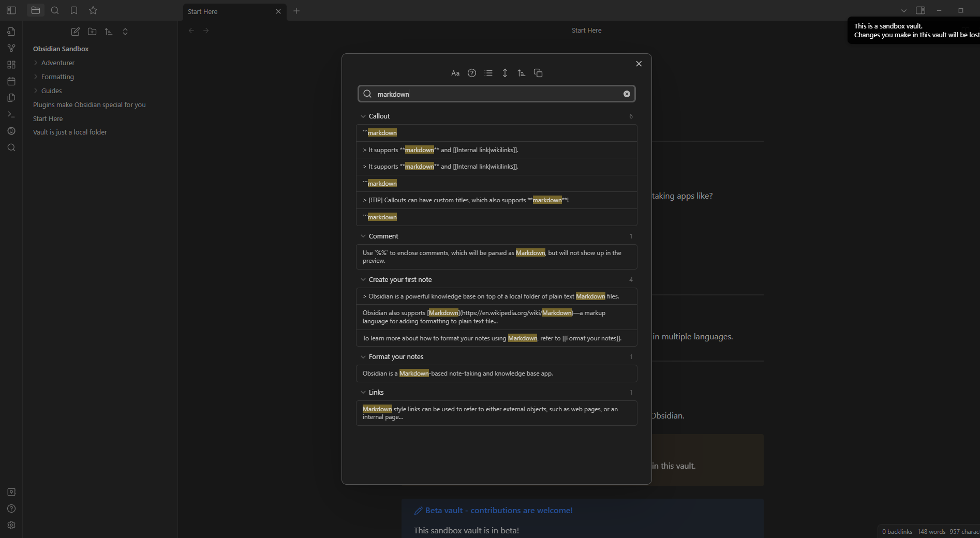This screenshot has width=980, height=538.
Task: Open the tab list dropdown arrow
Action: (904, 10)
